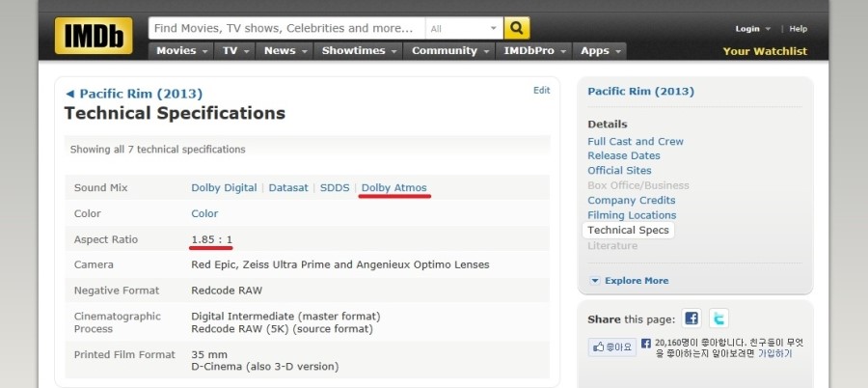Click the Redcode RAW negative format text
Image resolution: width=868 pixels, height=388 pixels.
click(x=227, y=291)
